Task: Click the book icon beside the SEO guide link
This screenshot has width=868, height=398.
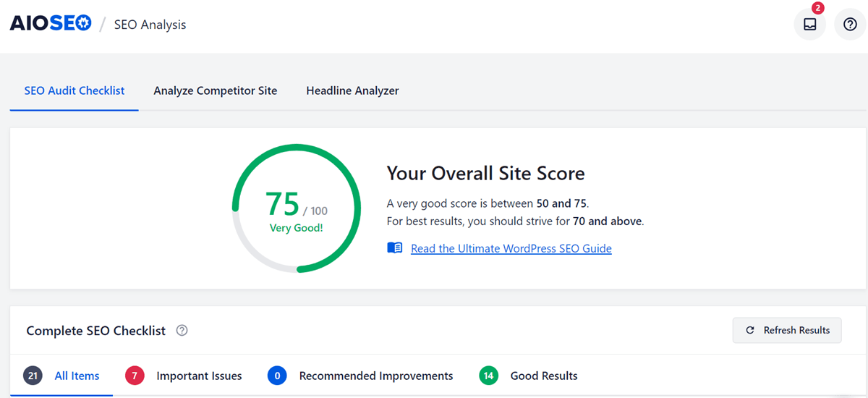Action: click(x=394, y=248)
